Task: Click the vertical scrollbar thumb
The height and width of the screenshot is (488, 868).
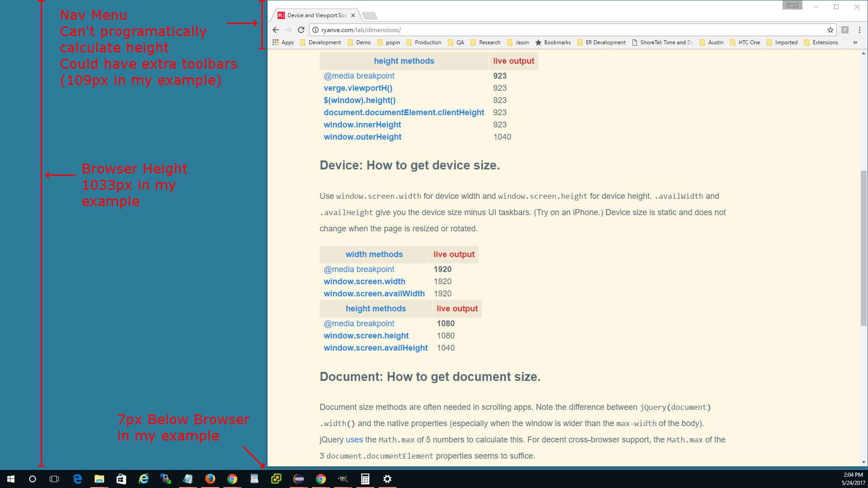Action: (863, 249)
